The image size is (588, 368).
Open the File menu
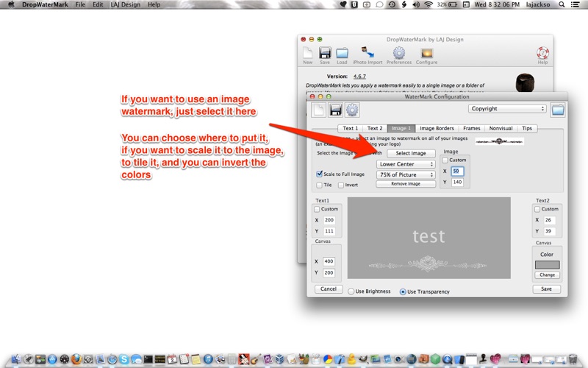tap(80, 4)
